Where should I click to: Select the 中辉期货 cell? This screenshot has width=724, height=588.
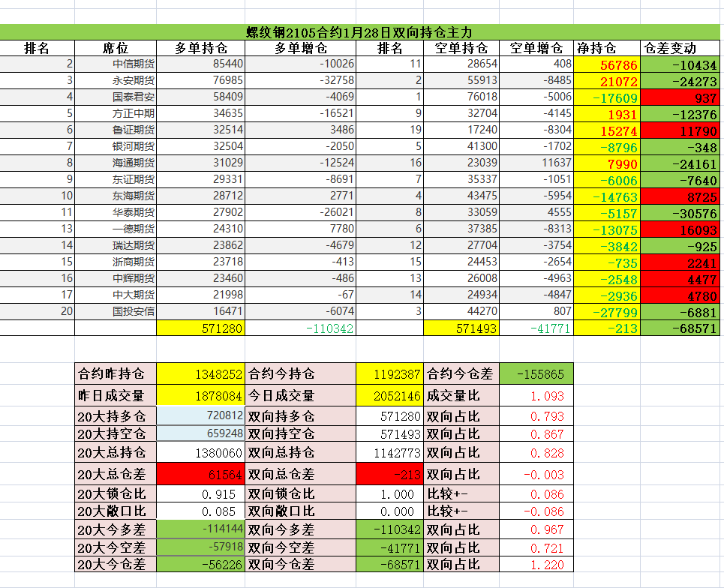pyautogui.click(x=116, y=278)
